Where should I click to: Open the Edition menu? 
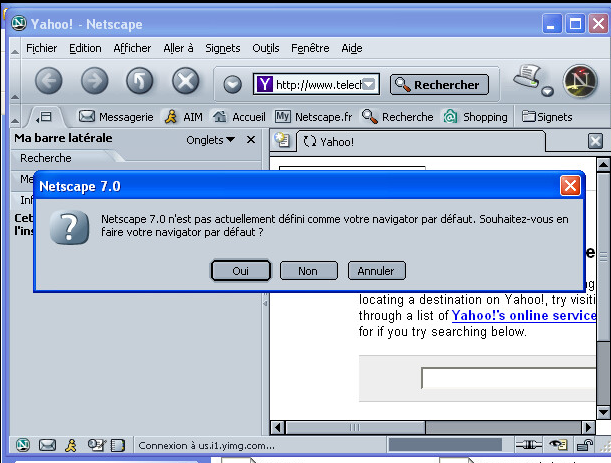85,48
